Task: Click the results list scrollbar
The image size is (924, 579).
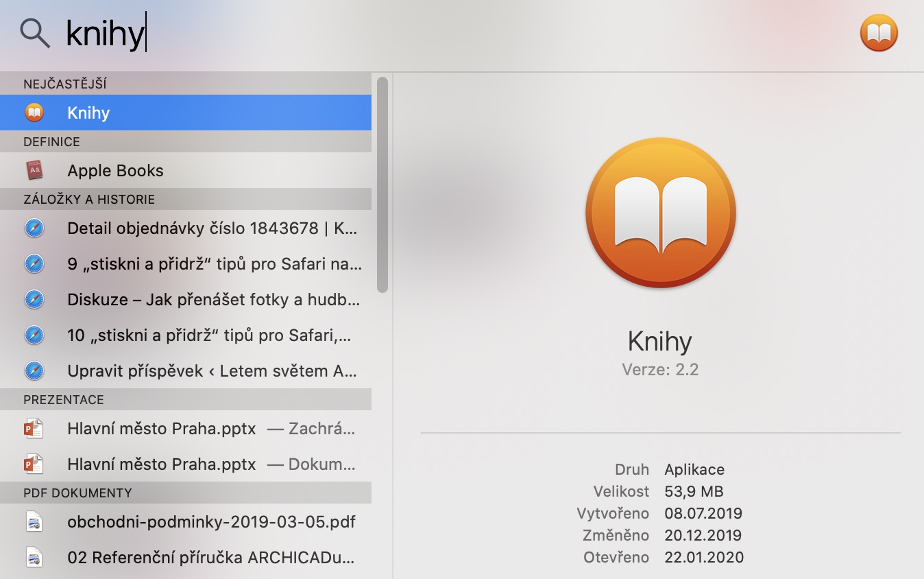Action: pos(382,185)
